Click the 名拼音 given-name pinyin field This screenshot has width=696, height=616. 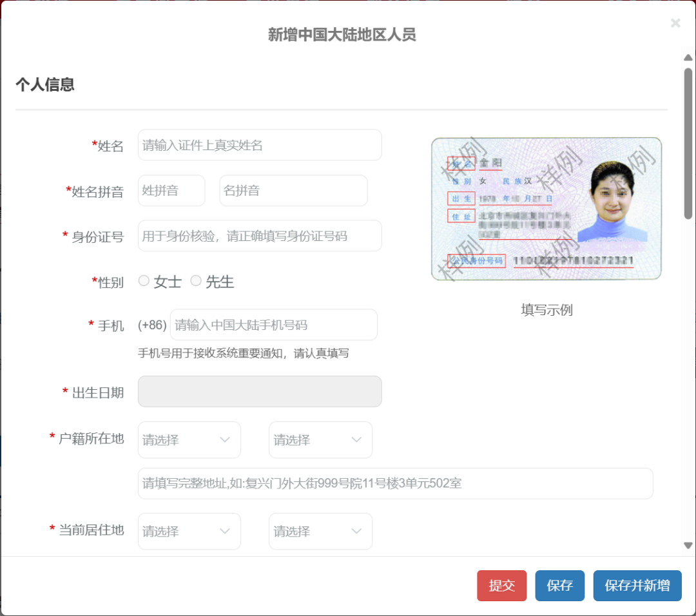(x=293, y=190)
